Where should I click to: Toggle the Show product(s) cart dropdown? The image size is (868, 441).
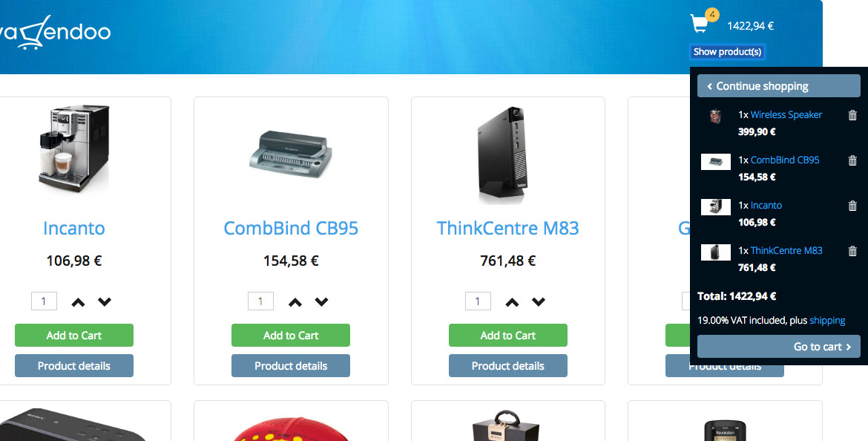pos(727,51)
